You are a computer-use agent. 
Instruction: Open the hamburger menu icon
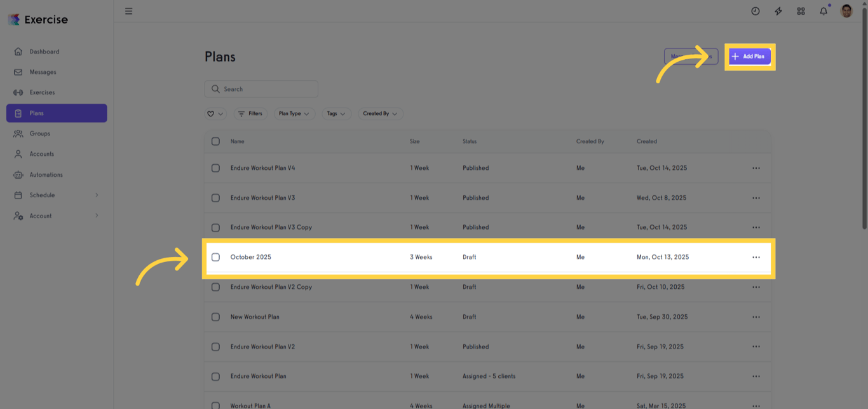129,11
